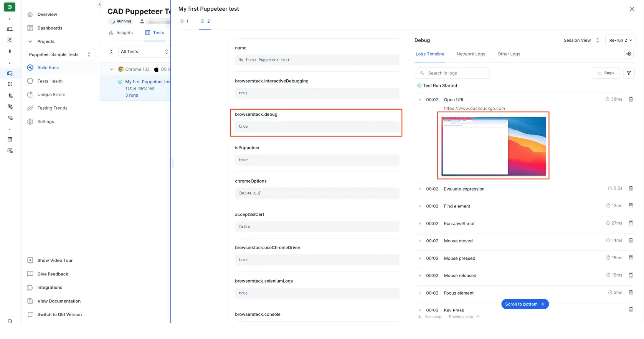Click the Steps button
Image resolution: width=644 pixels, height=339 pixels.
(605, 73)
